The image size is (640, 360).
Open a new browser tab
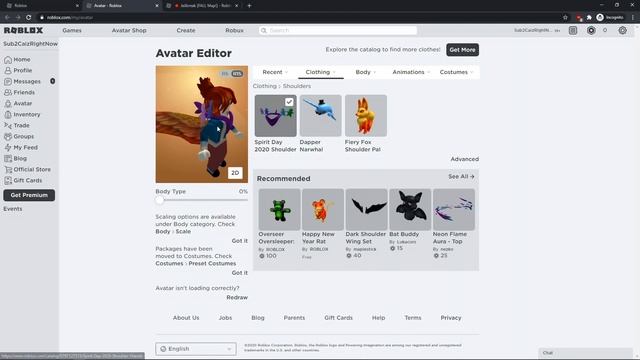point(249,6)
